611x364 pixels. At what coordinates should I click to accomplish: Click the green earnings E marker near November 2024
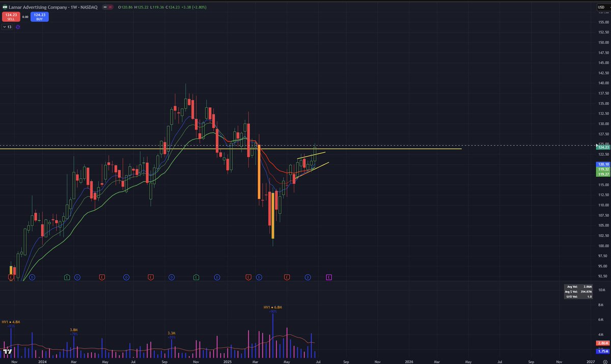point(196,277)
